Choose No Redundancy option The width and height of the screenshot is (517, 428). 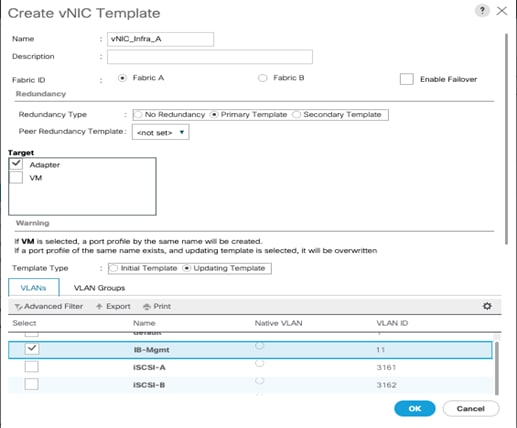click(x=138, y=115)
